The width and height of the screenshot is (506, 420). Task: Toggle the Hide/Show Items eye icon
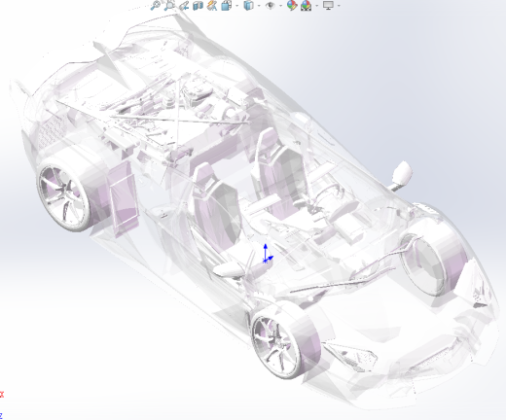pyautogui.click(x=271, y=6)
